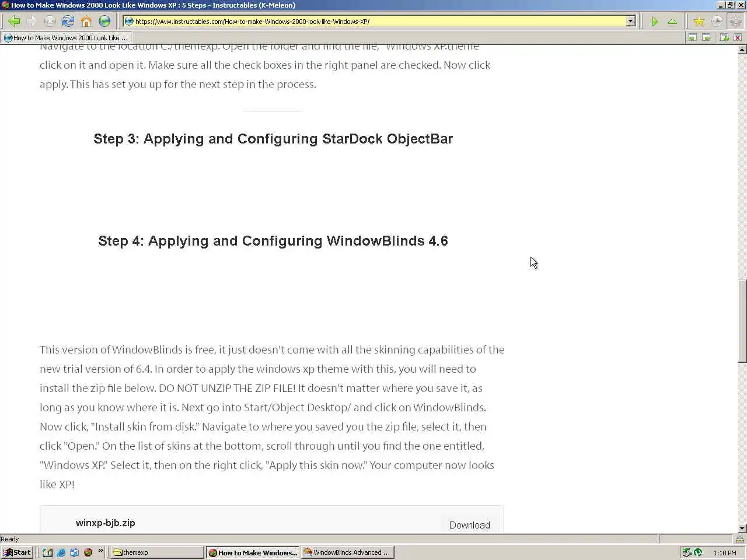747x560 pixels.
Task: Switch to the WindowBlinds Advanced taskbar window
Action: coord(348,552)
